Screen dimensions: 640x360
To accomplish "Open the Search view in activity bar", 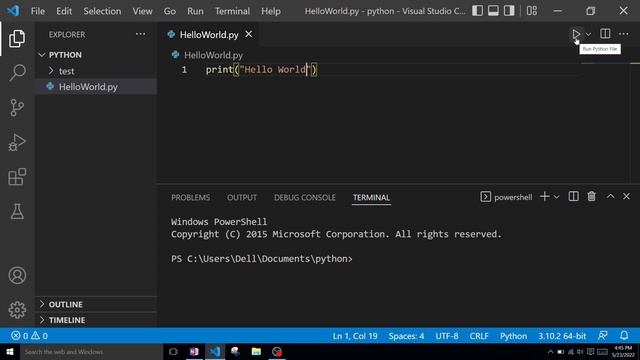I will pos(17,73).
